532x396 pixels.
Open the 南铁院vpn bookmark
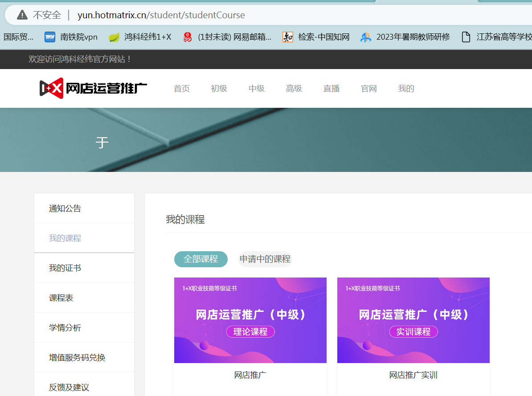coord(71,37)
